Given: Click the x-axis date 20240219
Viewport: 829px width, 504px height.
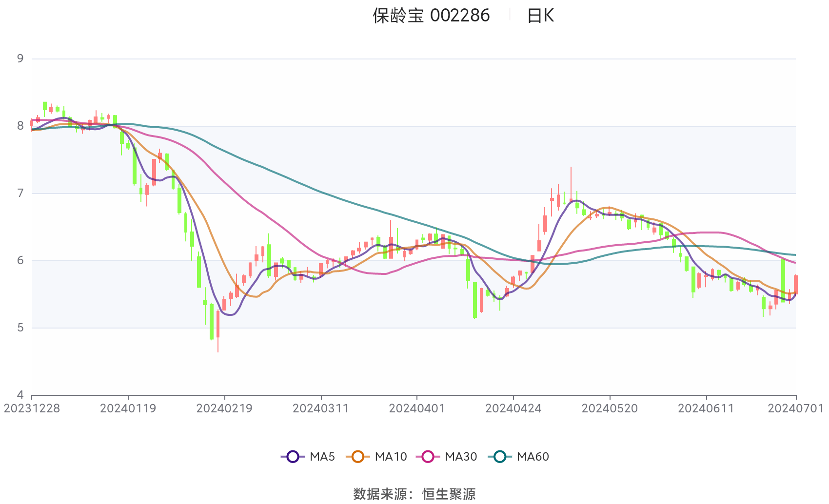Looking at the screenshot, I should click(x=224, y=408).
